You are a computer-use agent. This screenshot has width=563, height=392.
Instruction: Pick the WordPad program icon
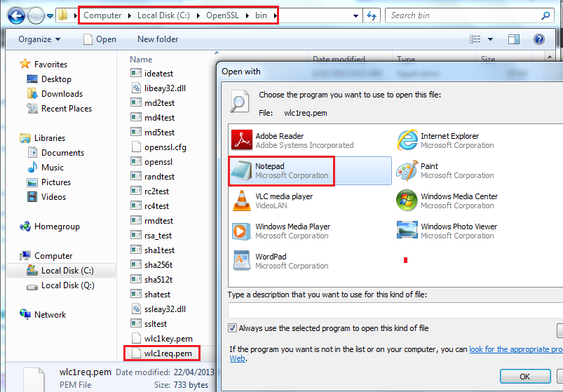tap(243, 261)
